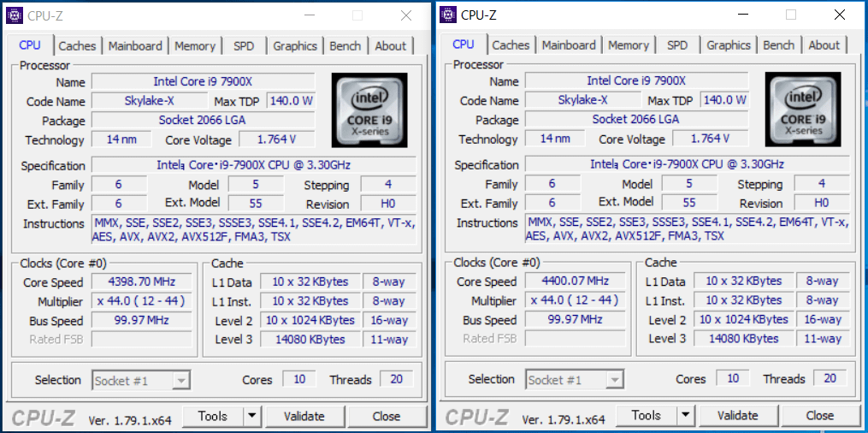
Task: Select the CPU tab in right window
Action: pos(464,44)
